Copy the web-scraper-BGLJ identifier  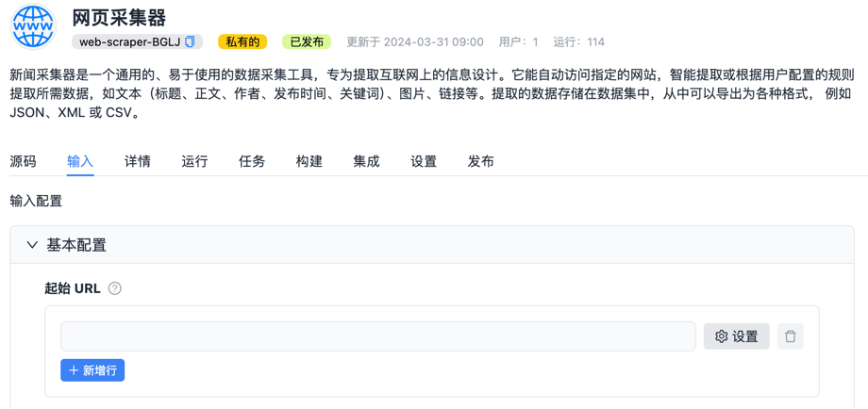click(190, 42)
